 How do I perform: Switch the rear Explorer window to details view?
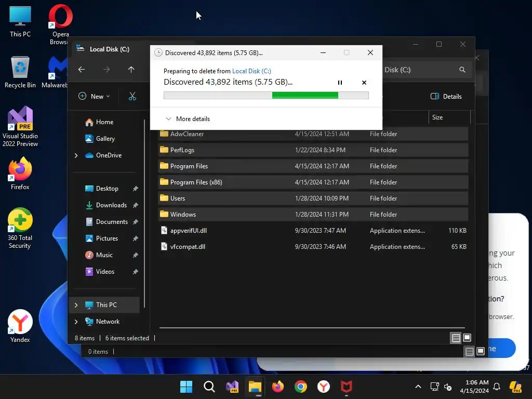point(469,352)
